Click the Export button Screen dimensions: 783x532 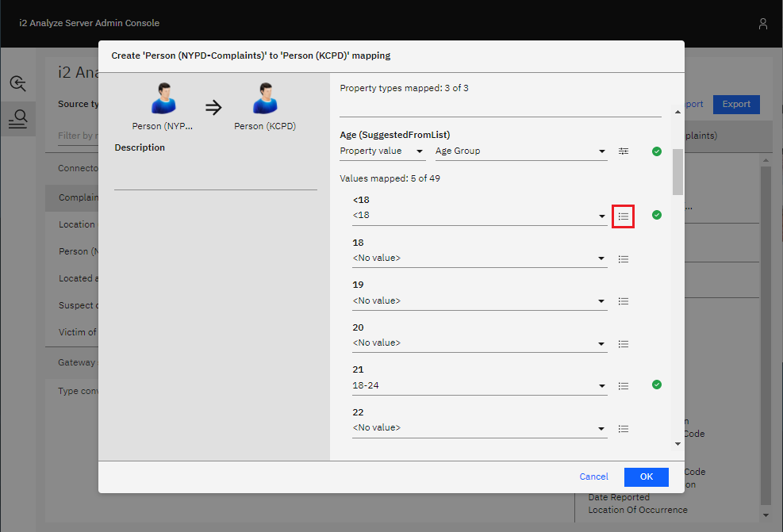pos(735,105)
